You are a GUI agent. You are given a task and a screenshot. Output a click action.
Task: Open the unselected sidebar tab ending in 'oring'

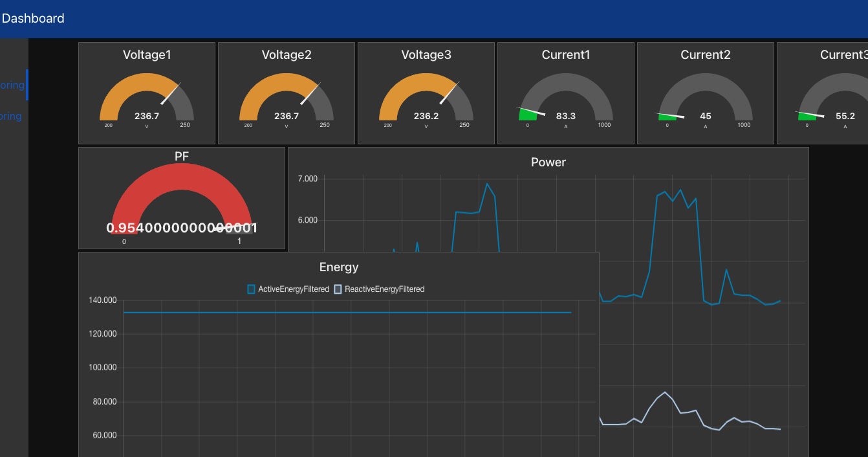[11, 117]
